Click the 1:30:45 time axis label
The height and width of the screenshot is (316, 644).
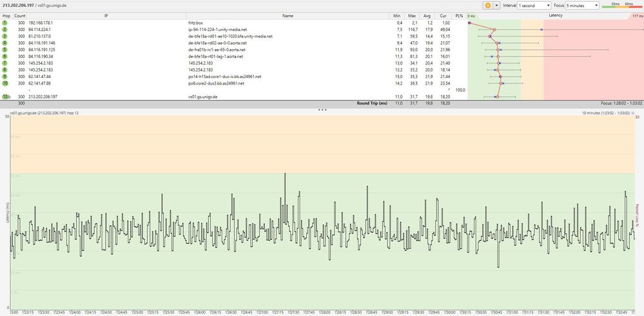(x=496, y=312)
